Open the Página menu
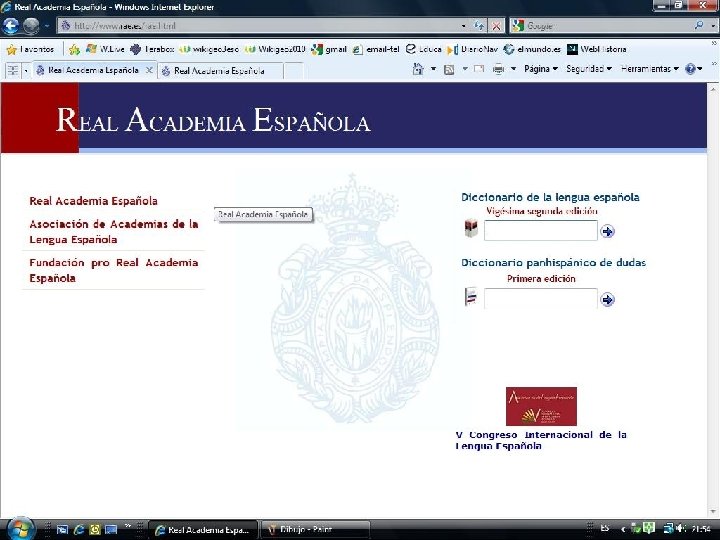 coord(541,69)
